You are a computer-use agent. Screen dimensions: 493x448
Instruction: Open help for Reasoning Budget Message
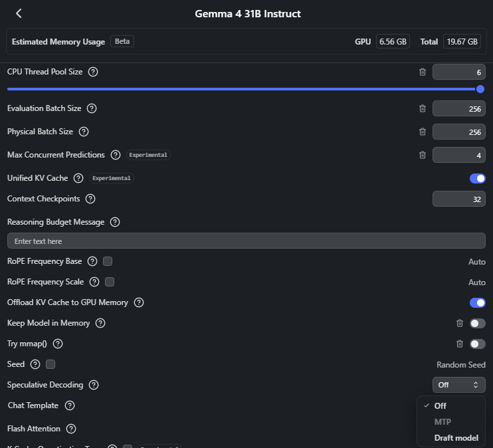point(115,222)
